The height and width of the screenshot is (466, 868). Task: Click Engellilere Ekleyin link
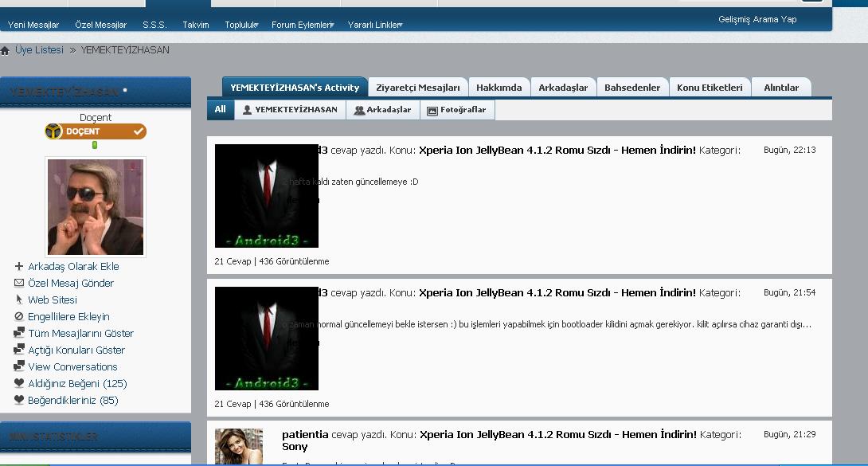point(68,316)
